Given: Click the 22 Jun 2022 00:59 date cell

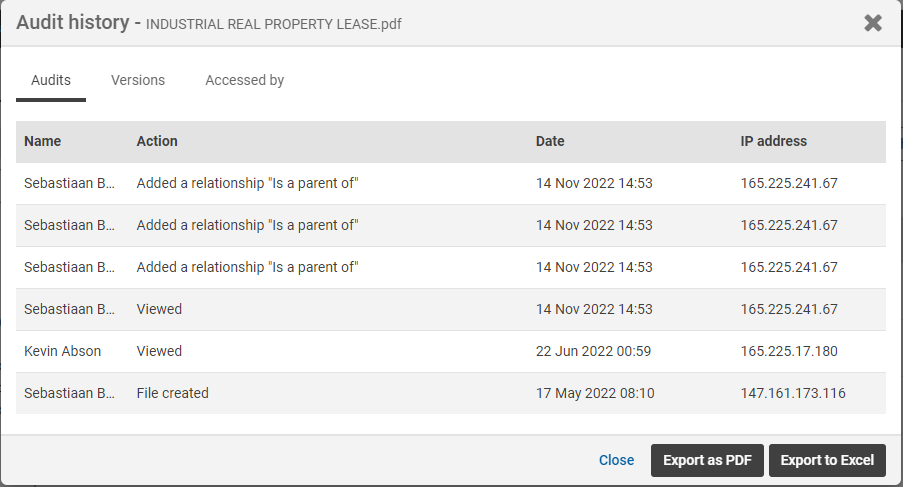Looking at the screenshot, I should [x=593, y=351].
